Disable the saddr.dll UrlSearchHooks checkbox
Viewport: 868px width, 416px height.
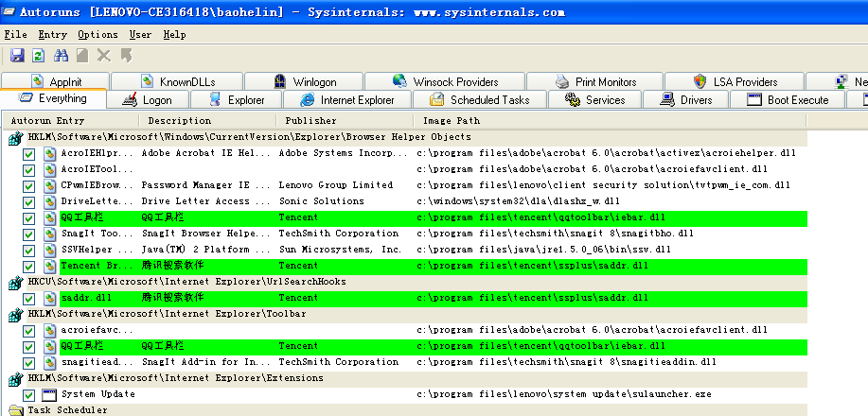tap(28, 299)
